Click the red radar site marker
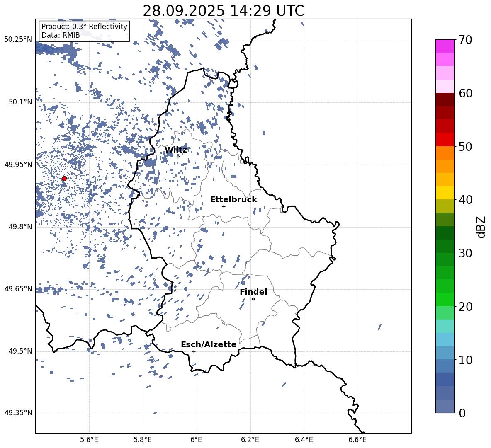This screenshot has height=448, width=491. click(64, 179)
